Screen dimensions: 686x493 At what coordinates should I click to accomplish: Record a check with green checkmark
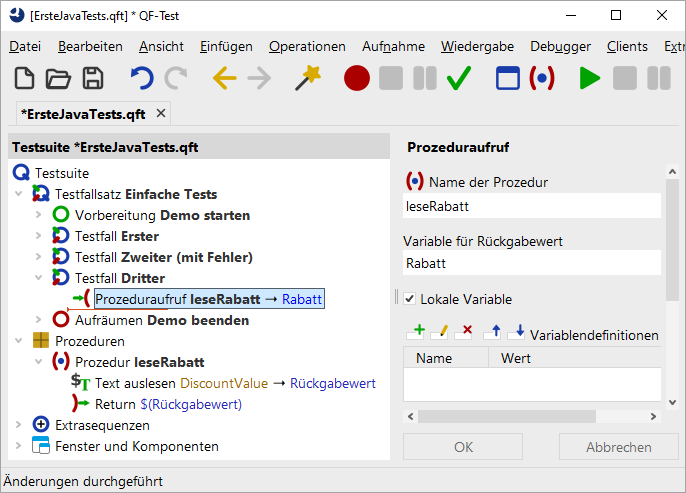459,78
